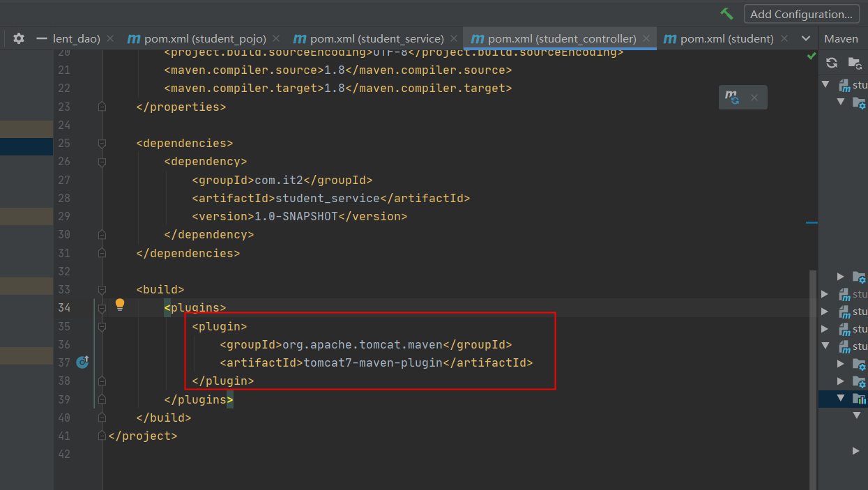Screen dimensions: 868x490
Task: Click Reload All Maven Projects icon
Action: pos(832,63)
